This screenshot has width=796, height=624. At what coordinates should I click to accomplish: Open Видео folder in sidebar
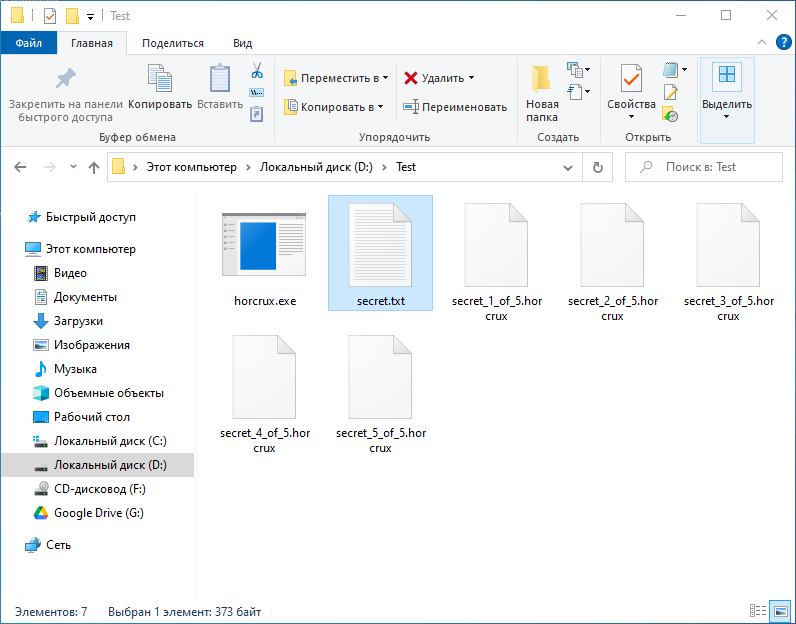point(61,273)
